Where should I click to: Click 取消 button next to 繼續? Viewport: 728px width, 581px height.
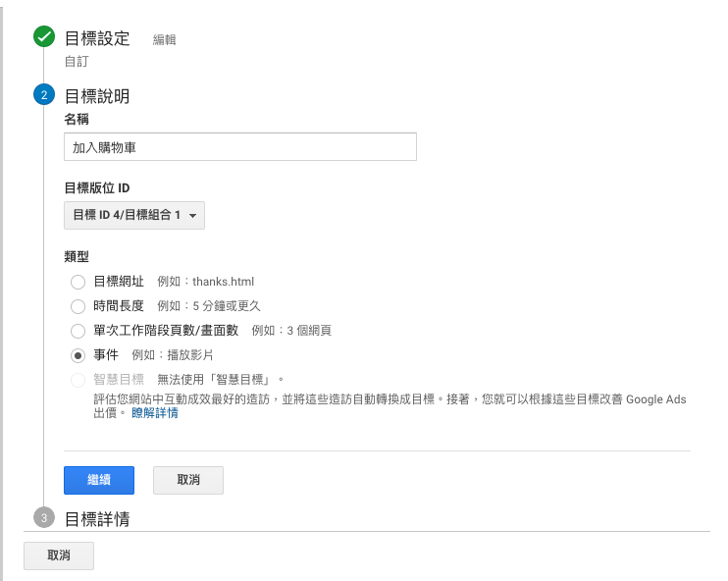click(x=188, y=480)
